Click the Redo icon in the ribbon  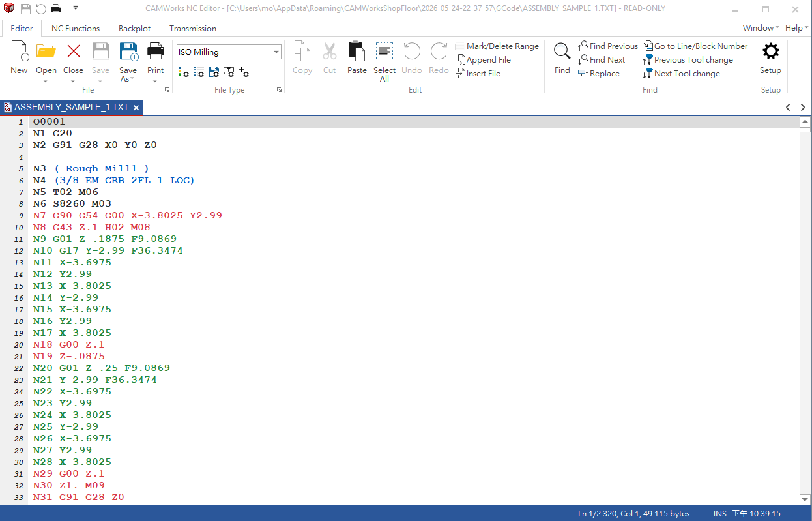point(439,52)
